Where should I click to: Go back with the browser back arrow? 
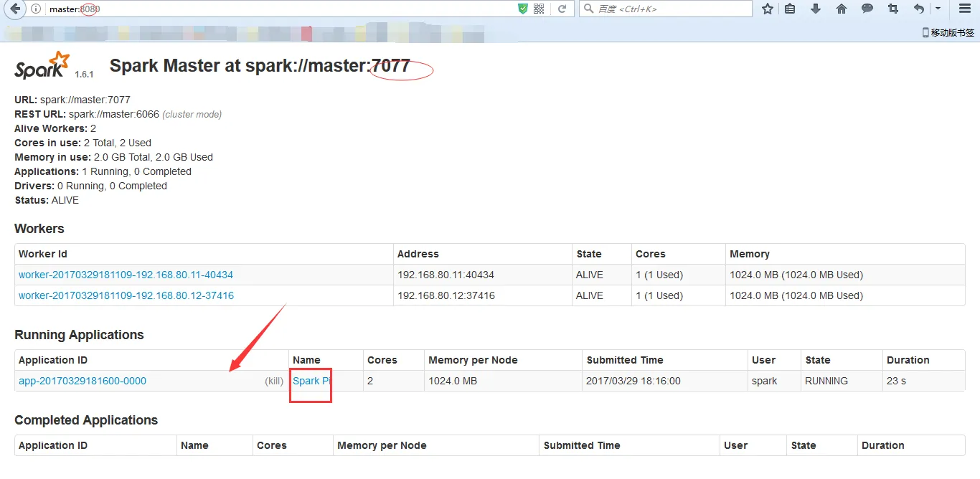pyautogui.click(x=16, y=9)
